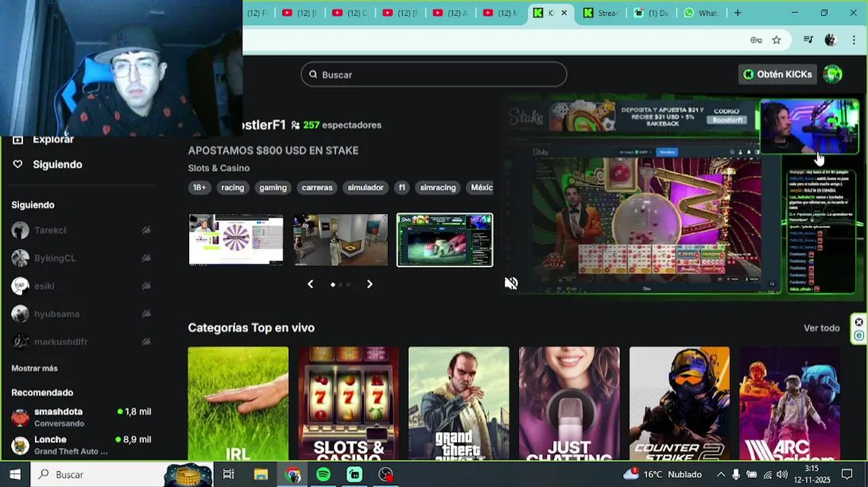Switch to the second Kick Stream tab
868x487 pixels.
tap(600, 13)
